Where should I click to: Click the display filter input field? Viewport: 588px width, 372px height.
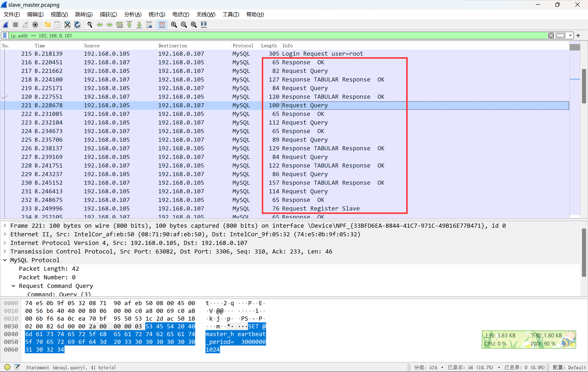(278, 36)
